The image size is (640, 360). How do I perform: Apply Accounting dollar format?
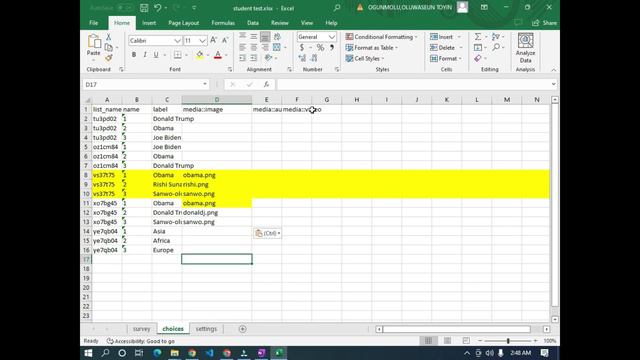pyautogui.click(x=302, y=47)
